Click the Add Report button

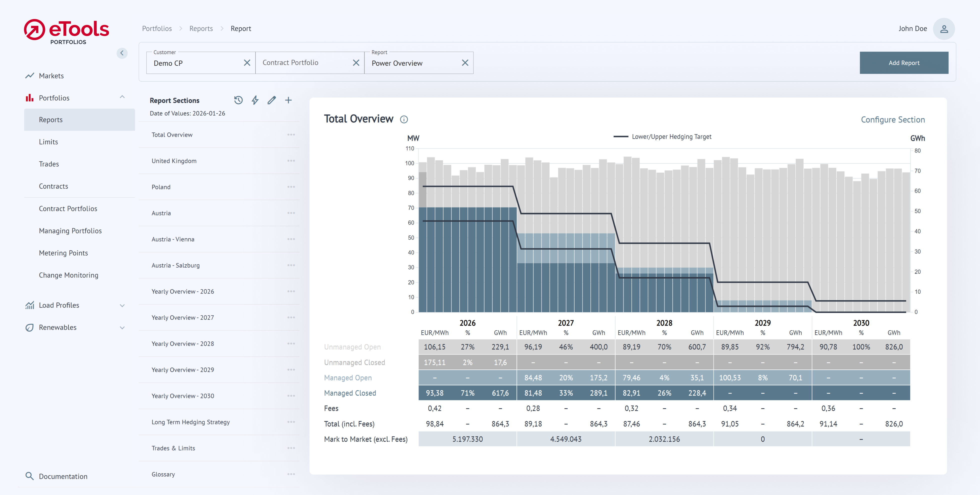[x=903, y=63]
